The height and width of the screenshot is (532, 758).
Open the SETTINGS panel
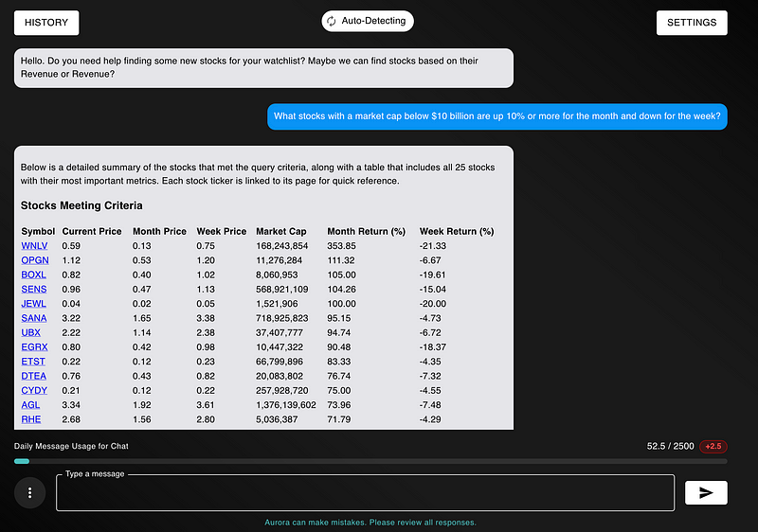point(692,23)
